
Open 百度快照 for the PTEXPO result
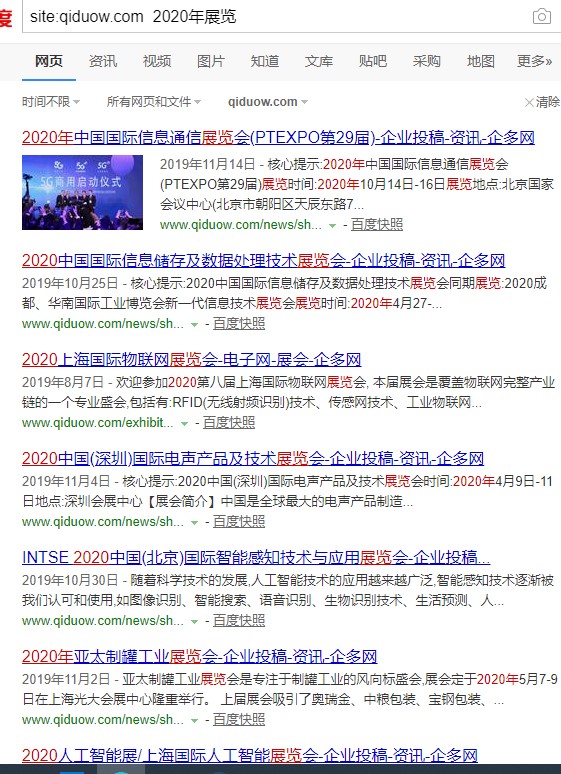coord(377,225)
